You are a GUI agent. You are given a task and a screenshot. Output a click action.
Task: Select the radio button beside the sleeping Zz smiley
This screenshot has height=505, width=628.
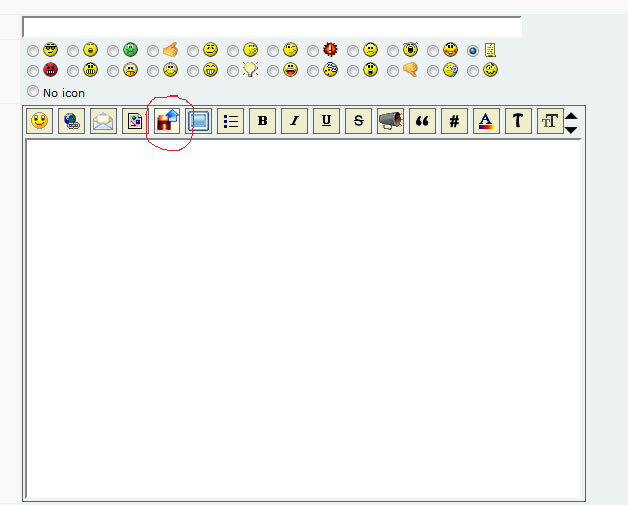(313, 71)
